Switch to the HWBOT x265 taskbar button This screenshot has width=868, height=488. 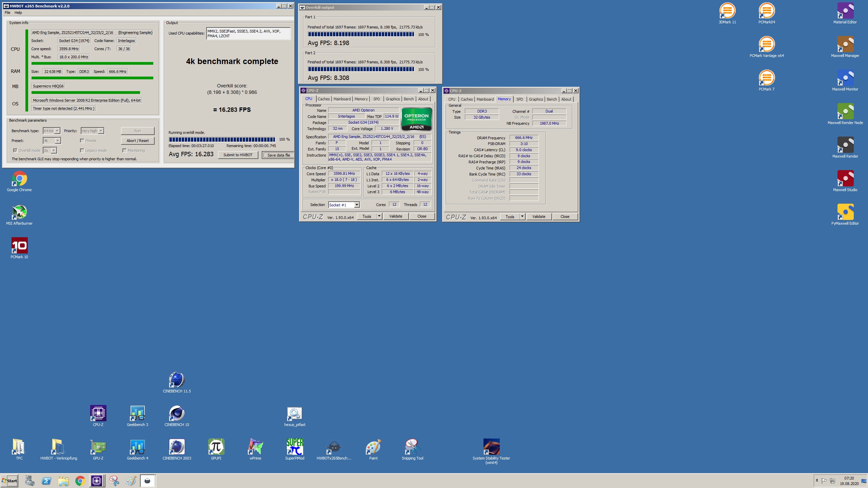tap(147, 481)
